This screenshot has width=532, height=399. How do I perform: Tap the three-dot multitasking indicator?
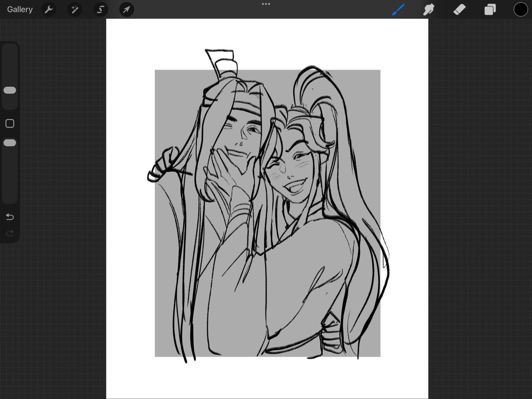pos(266,4)
